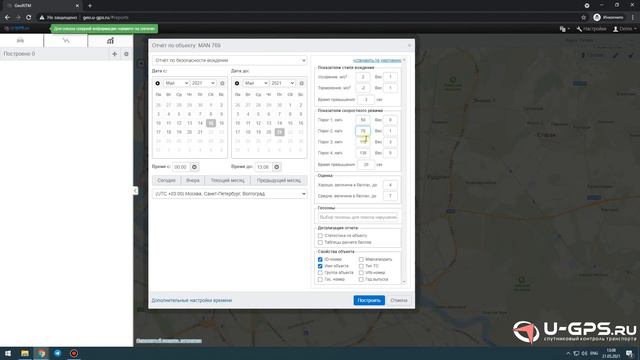
Task: Click the 'Порог 4' speed value field
Action: pyautogui.click(x=363, y=153)
